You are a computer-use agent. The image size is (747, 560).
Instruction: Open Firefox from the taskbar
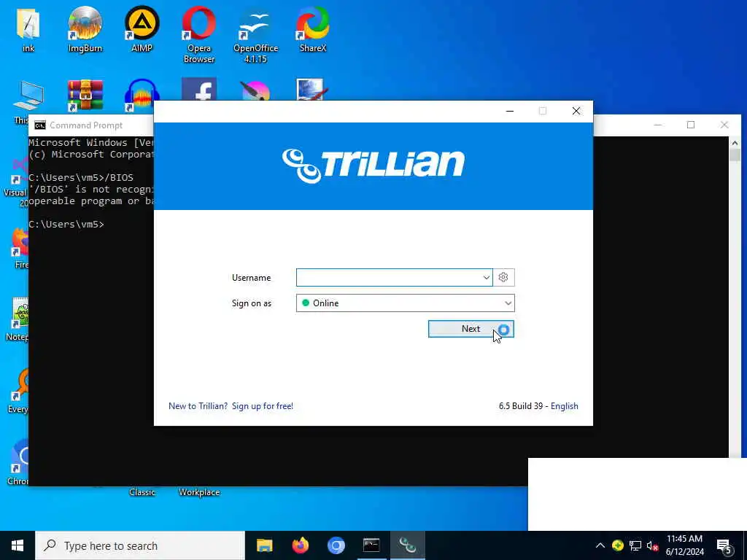tap(300, 545)
